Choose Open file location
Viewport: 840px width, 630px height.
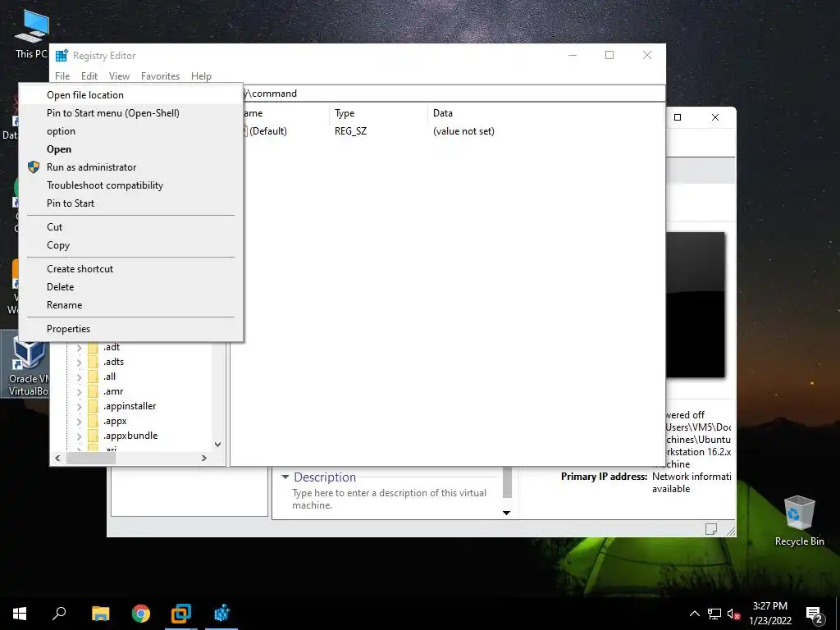[130, 95]
